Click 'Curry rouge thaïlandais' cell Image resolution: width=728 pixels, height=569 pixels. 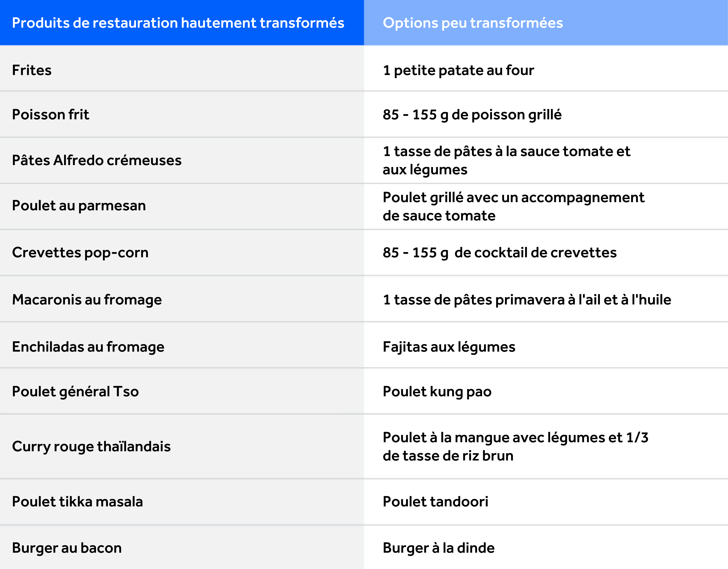point(91,446)
